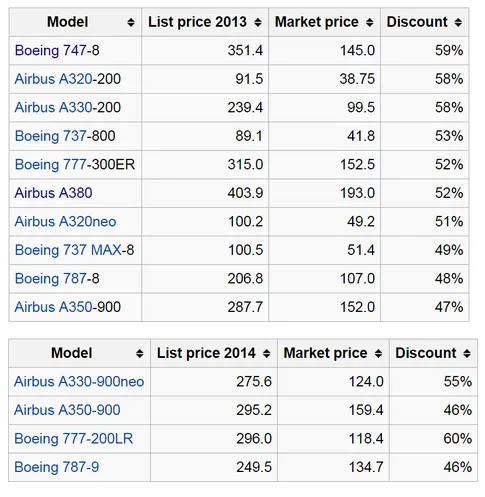Screen dimensions: 485x497
Task: Follow the Boeing 777-200LR link
Action: [74, 439]
